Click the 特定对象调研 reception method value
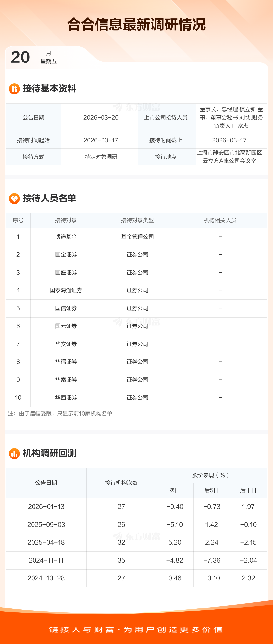The height and width of the screenshot is (644, 273). (101, 157)
